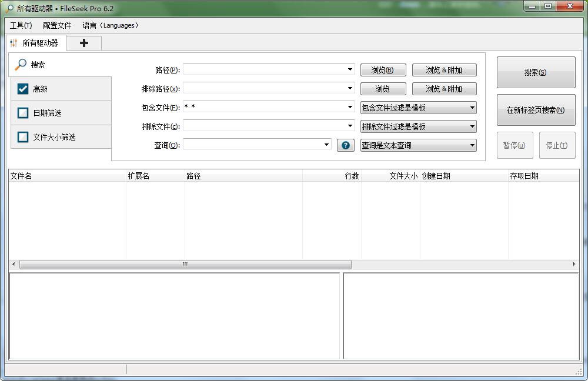
Task: Sort results by 存取日期 column header
Action: (x=544, y=176)
